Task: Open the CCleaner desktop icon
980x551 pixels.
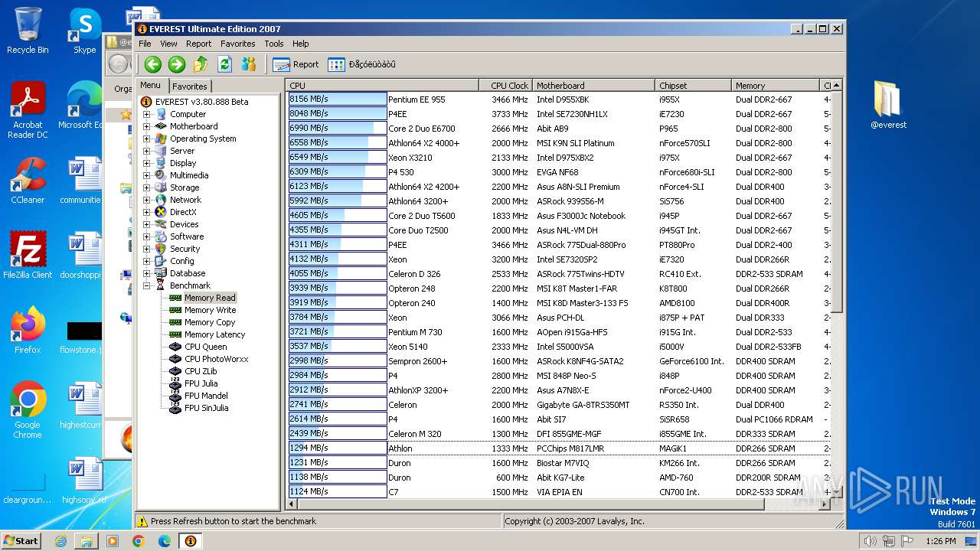Action: point(28,181)
